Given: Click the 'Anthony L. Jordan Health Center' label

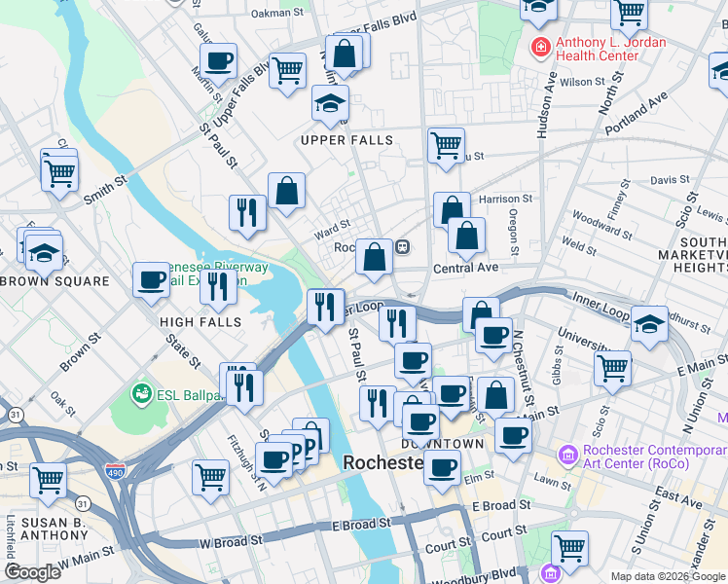Looking at the screenshot, I should 611,49.
